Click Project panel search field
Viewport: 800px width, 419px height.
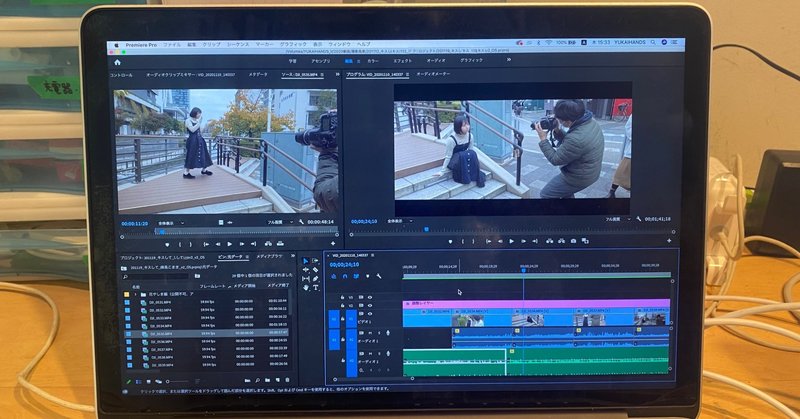(157, 277)
